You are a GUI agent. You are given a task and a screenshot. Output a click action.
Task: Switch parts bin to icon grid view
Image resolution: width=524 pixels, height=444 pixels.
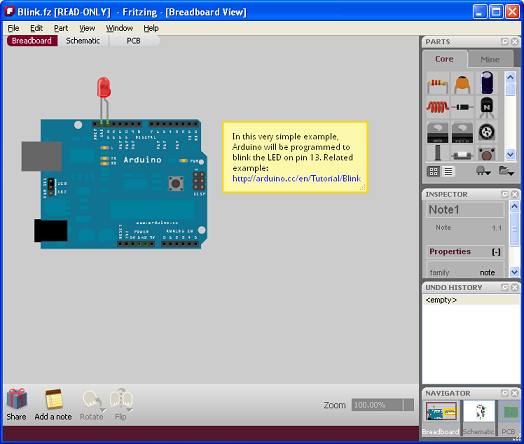click(433, 172)
